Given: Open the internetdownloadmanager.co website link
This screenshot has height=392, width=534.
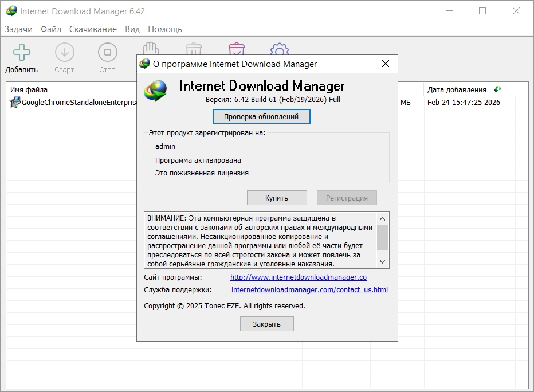Looking at the screenshot, I should 299,277.
